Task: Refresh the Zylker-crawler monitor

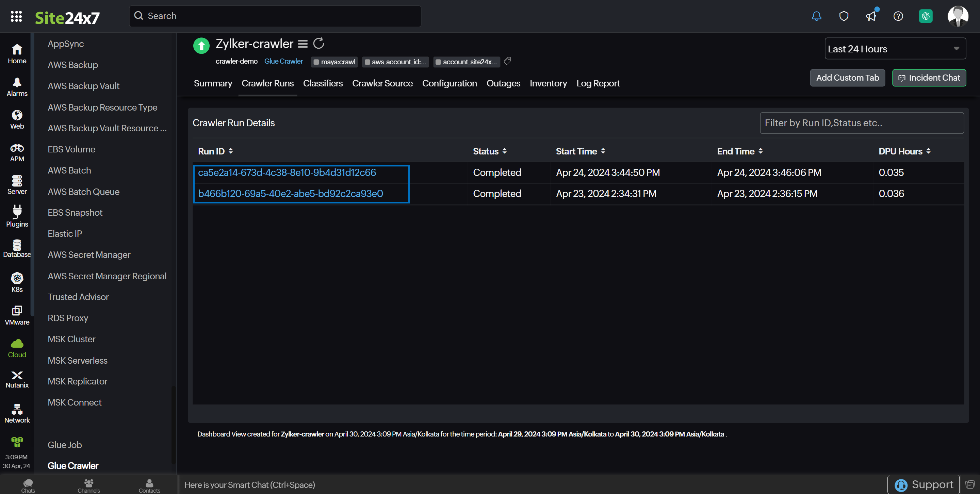Action: tap(319, 43)
